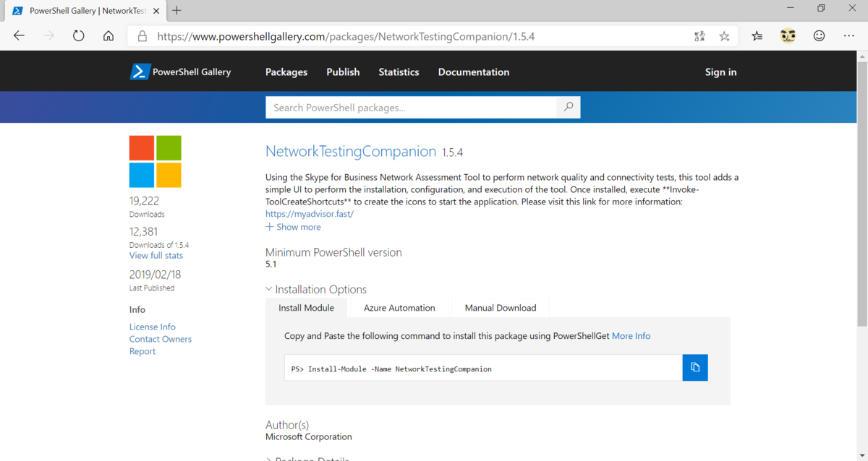Image resolution: width=868 pixels, height=461 pixels.
Task: Expand description with Show more
Action: click(x=293, y=227)
